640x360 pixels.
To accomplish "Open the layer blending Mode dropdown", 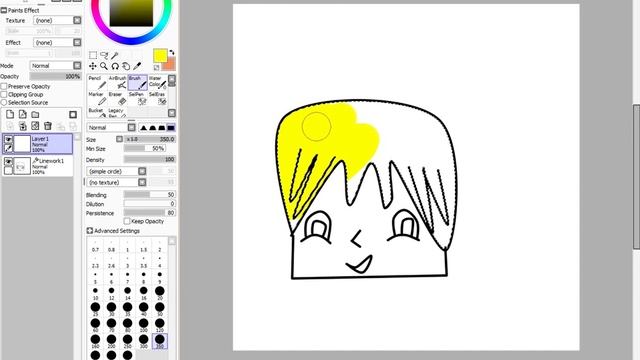I will (x=56, y=66).
